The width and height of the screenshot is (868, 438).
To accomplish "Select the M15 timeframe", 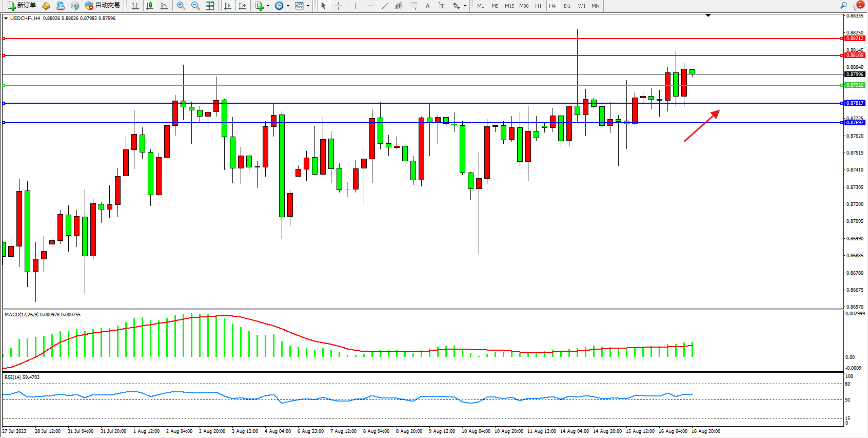I will 509,6.
